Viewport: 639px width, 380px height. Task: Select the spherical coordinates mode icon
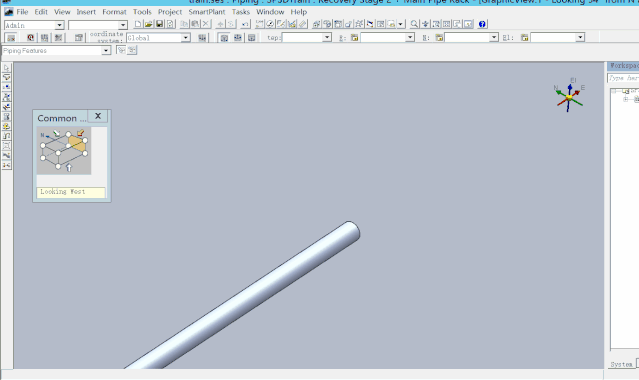coord(238,38)
